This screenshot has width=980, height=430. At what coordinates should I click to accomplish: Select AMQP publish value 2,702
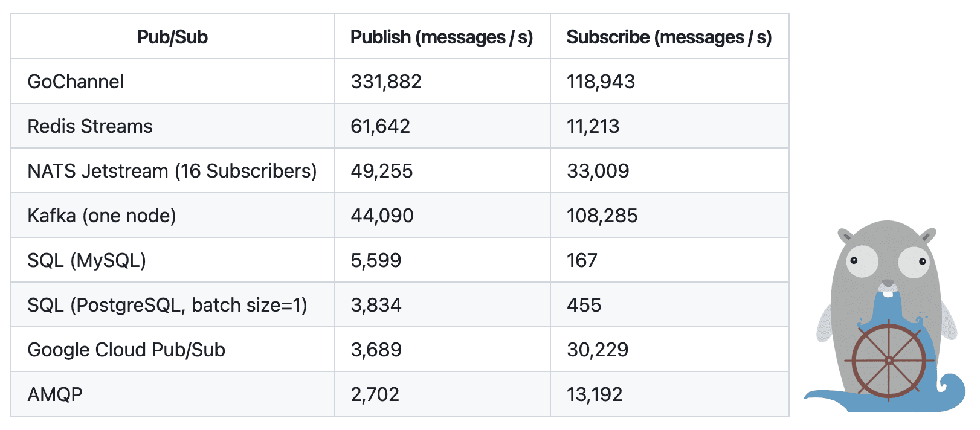coord(375,394)
